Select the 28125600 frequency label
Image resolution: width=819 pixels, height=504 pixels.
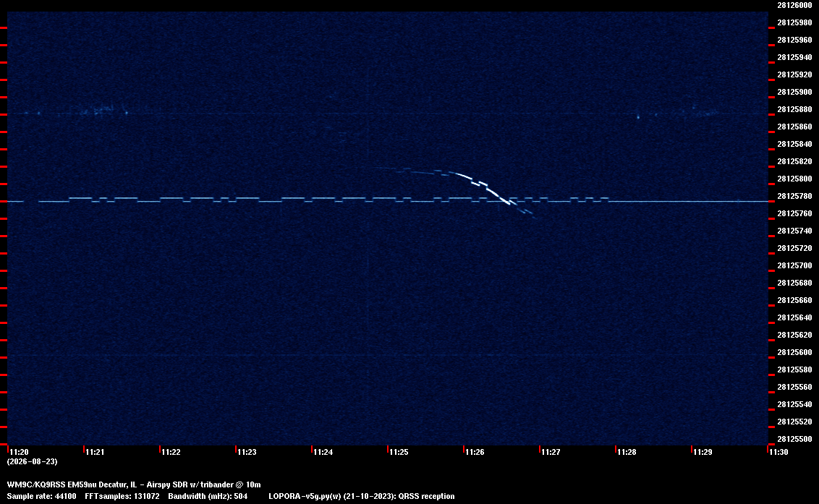[x=795, y=352]
